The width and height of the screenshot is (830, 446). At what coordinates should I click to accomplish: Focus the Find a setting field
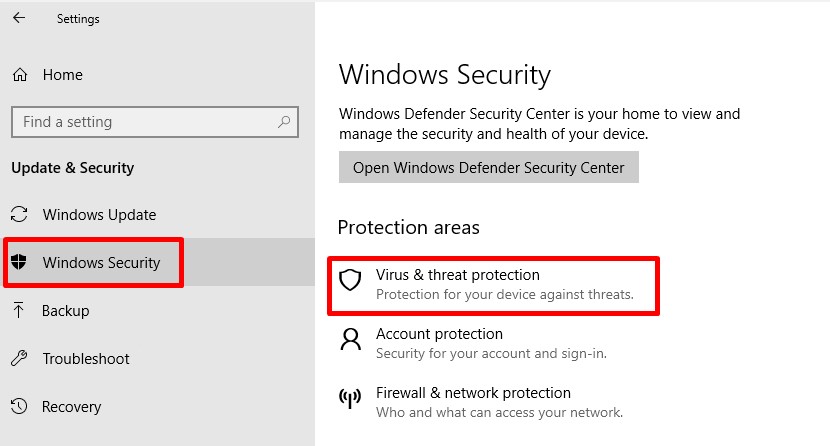point(155,122)
